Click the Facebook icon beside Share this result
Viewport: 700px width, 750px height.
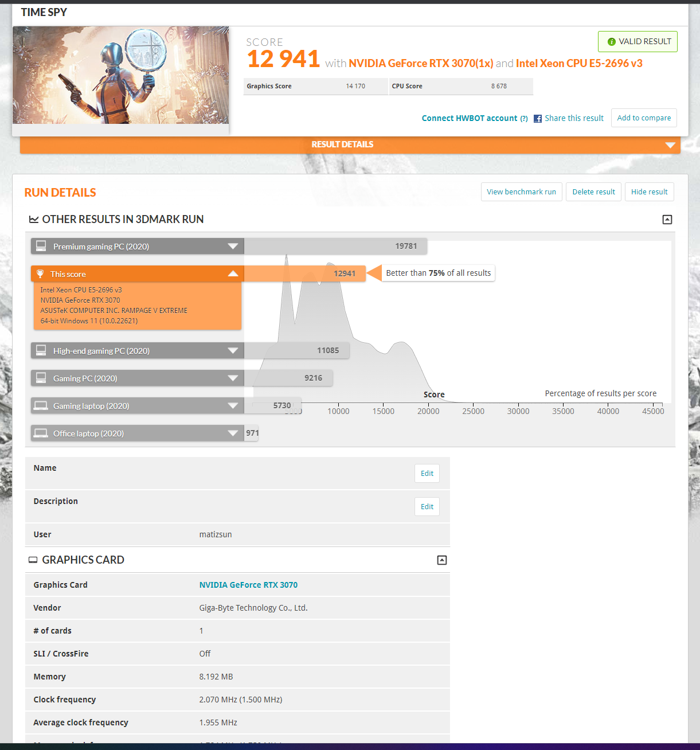(538, 119)
